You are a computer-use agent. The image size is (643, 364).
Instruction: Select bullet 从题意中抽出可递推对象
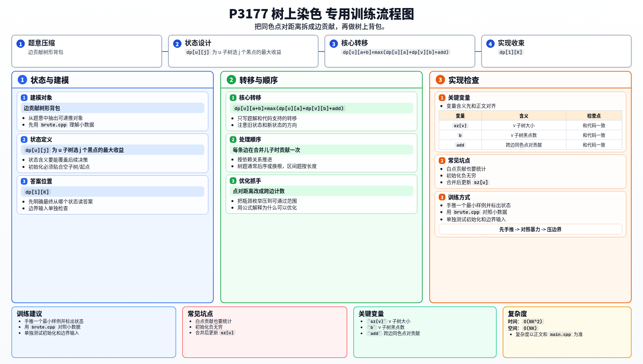pos(56,118)
